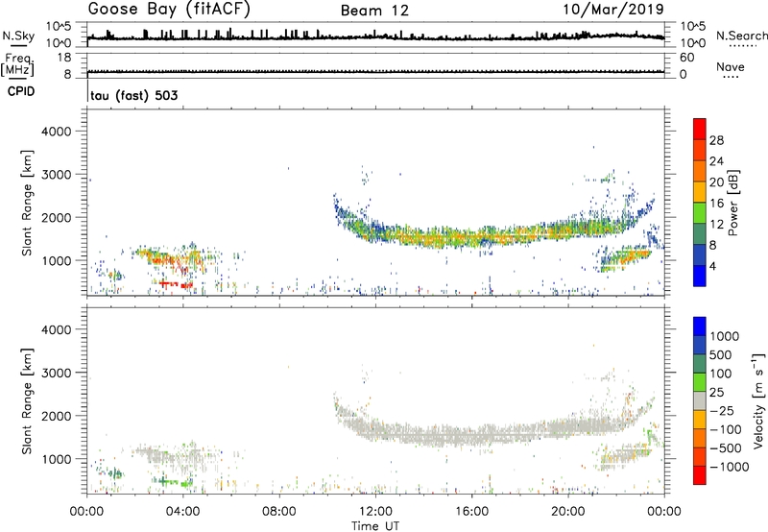
Task: Click the 'N.Search' label
Action: (x=742, y=36)
